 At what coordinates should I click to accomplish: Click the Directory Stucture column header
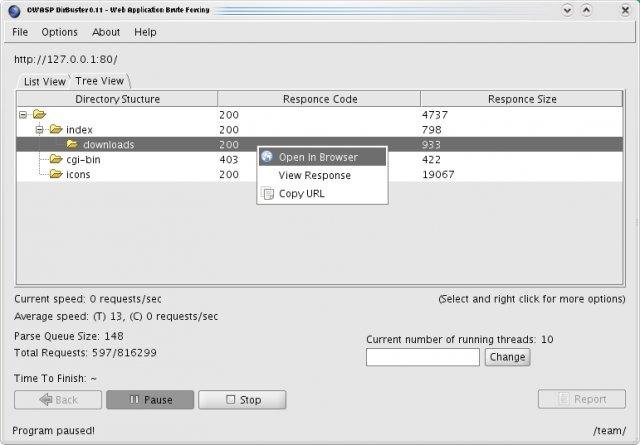tap(117, 99)
